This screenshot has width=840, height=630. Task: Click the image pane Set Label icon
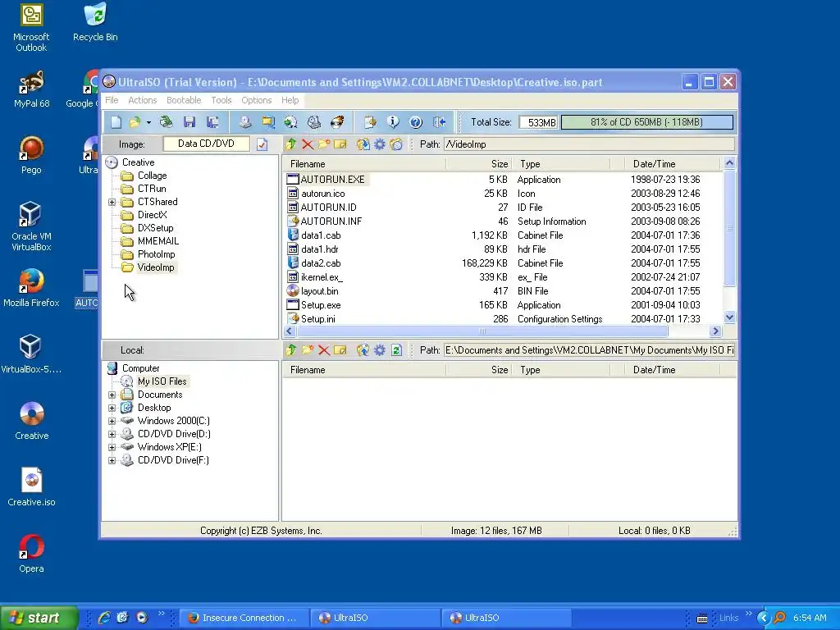pyautogui.click(x=396, y=144)
